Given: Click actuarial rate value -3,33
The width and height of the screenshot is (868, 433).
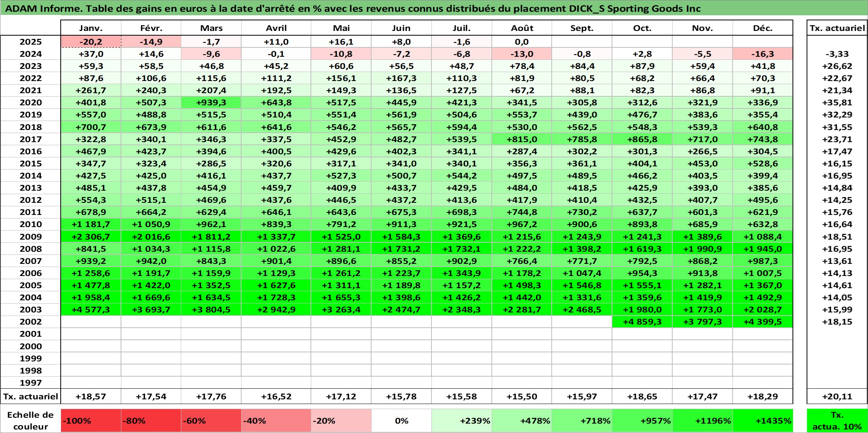Looking at the screenshot, I should tap(837, 54).
